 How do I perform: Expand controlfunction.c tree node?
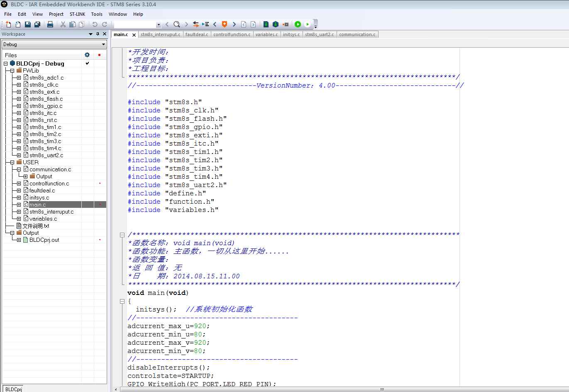click(19, 183)
